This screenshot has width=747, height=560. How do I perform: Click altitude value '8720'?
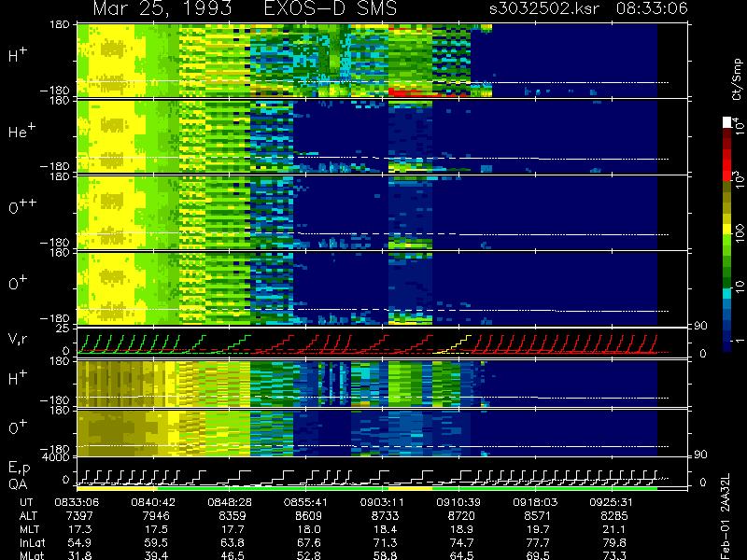click(461, 516)
